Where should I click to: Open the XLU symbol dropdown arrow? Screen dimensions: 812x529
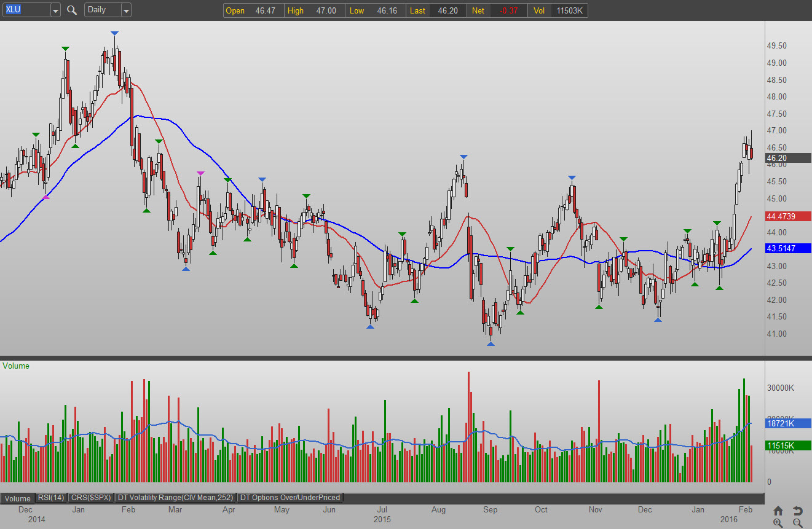[55, 10]
